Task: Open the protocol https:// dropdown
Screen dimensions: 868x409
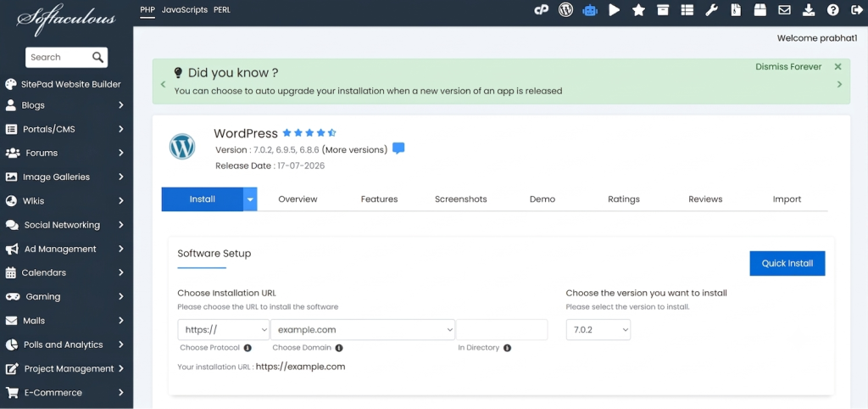Action: tap(224, 330)
